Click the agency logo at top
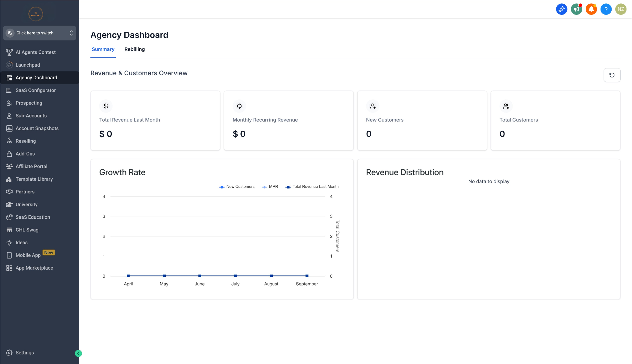The height and width of the screenshot is (364, 632). tap(36, 14)
